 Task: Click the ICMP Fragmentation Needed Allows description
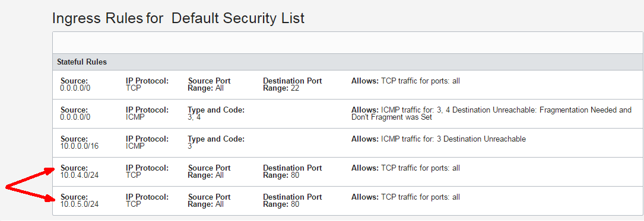(x=491, y=114)
